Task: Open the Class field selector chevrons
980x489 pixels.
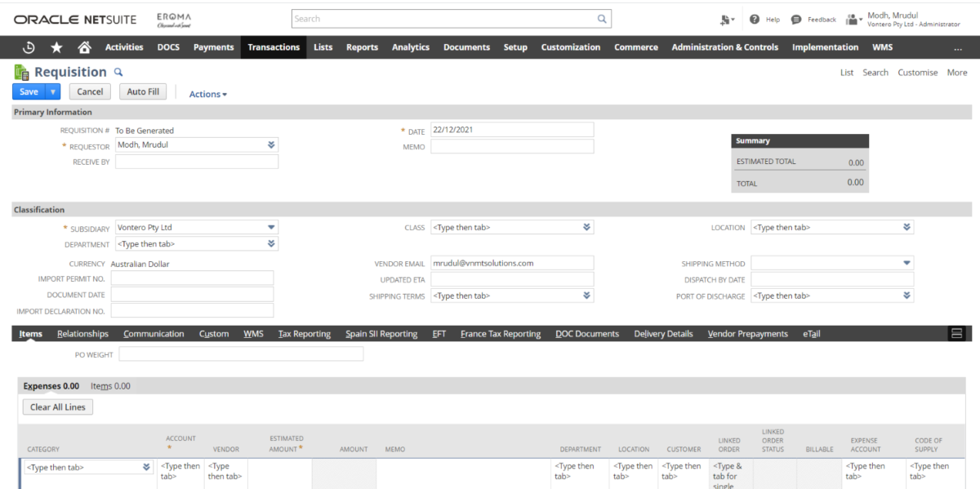Action: tap(586, 227)
